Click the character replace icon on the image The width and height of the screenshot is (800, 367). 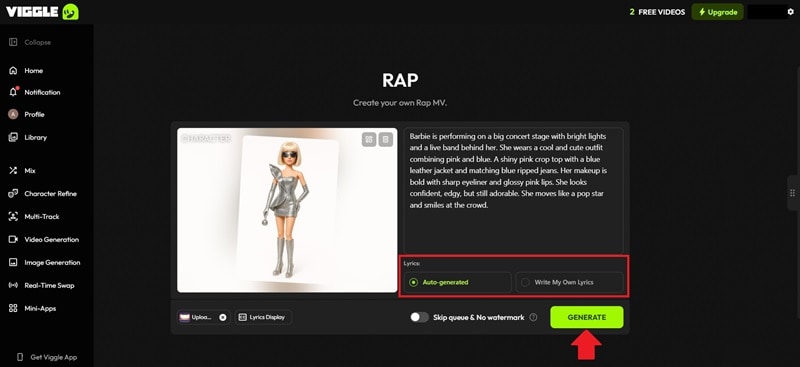[369, 139]
